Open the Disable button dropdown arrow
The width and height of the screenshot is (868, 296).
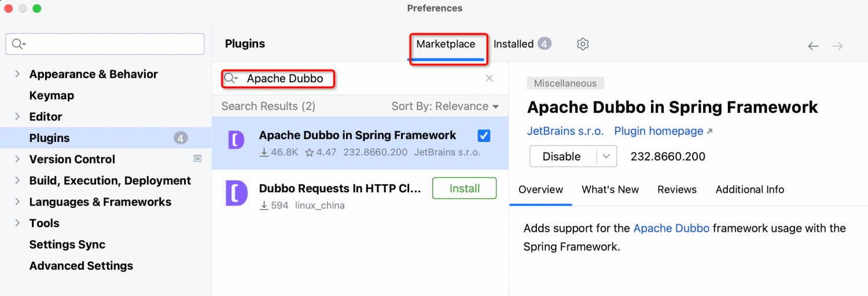pyautogui.click(x=606, y=156)
